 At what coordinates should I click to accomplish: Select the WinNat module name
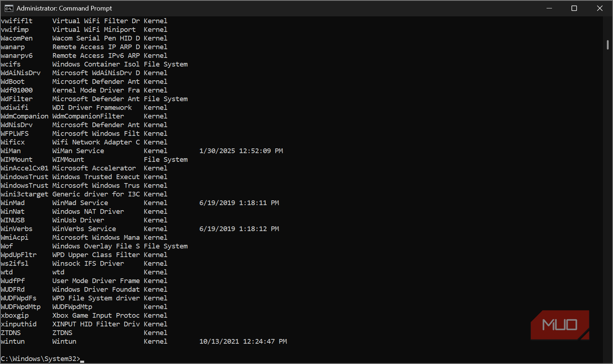point(13,212)
